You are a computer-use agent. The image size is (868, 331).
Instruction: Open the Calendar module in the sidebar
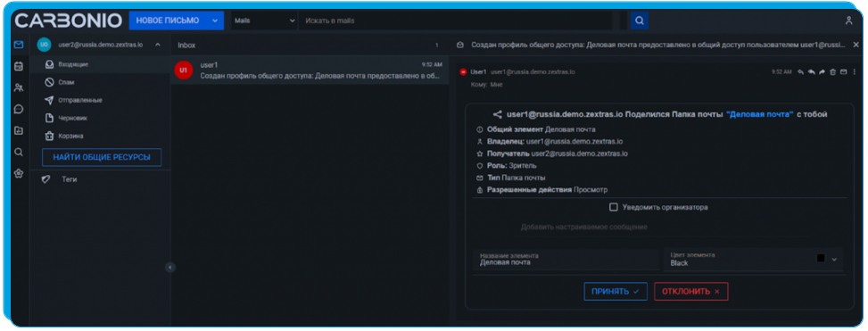[x=18, y=66]
